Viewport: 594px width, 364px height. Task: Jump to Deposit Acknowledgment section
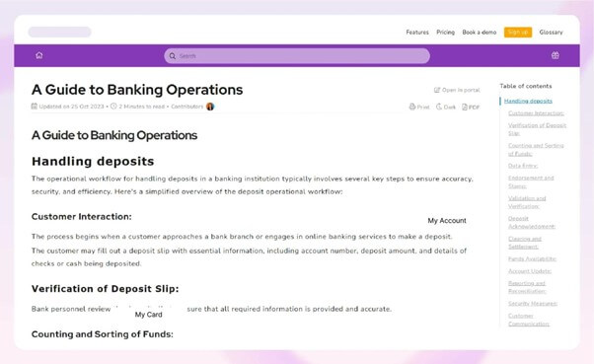click(x=532, y=222)
